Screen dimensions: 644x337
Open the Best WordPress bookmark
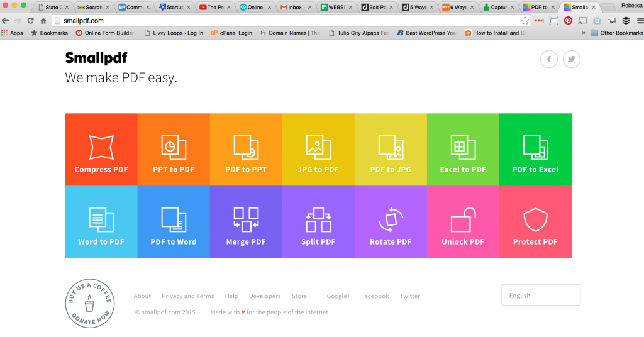[427, 33]
